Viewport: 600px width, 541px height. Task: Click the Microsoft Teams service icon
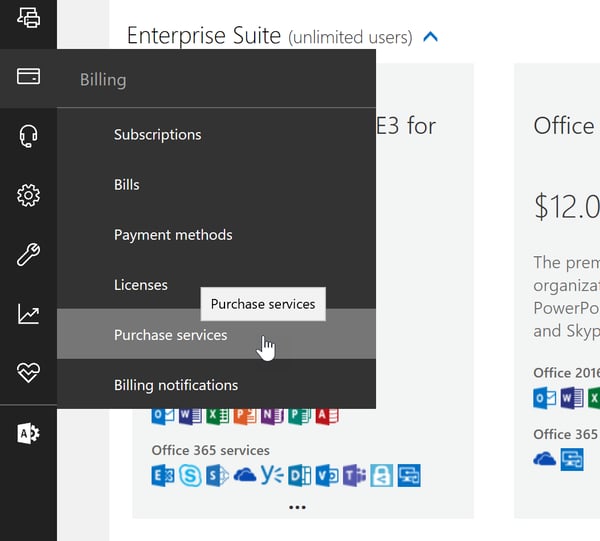coord(354,476)
